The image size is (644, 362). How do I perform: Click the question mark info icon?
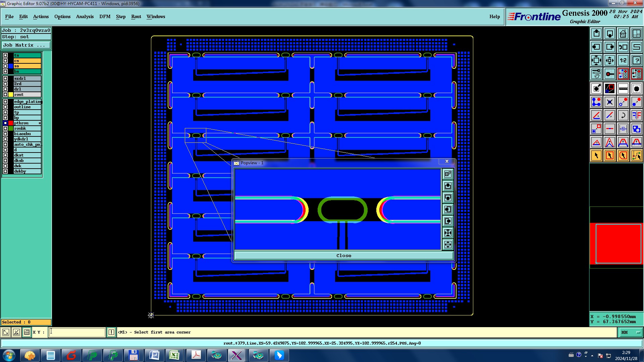coord(636,60)
